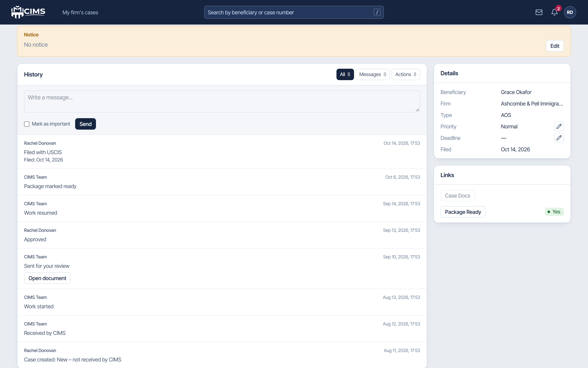The image size is (588, 368).
Task: Click the Filed date Oct 14, 2026 in Details
Action: point(515,149)
